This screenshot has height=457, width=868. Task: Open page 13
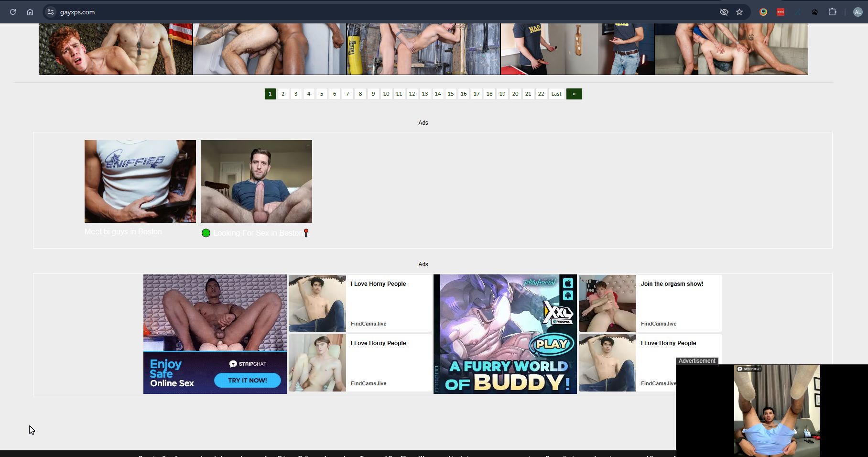click(x=425, y=94)
